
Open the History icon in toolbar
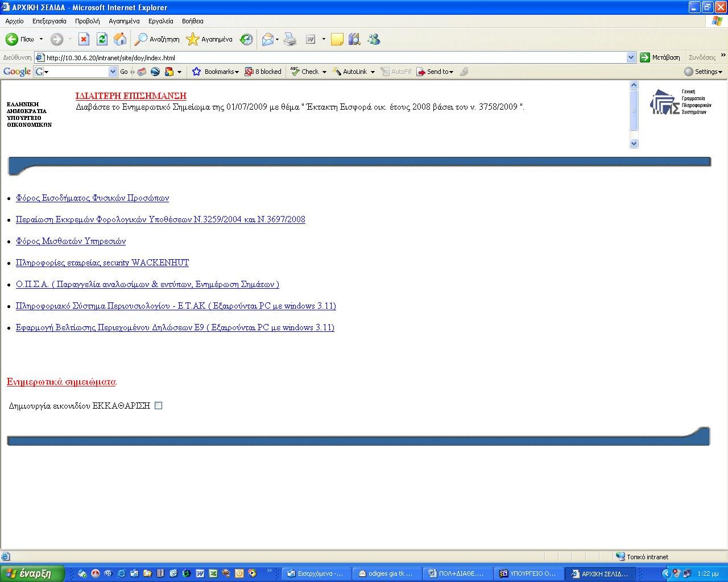(246, 39)
